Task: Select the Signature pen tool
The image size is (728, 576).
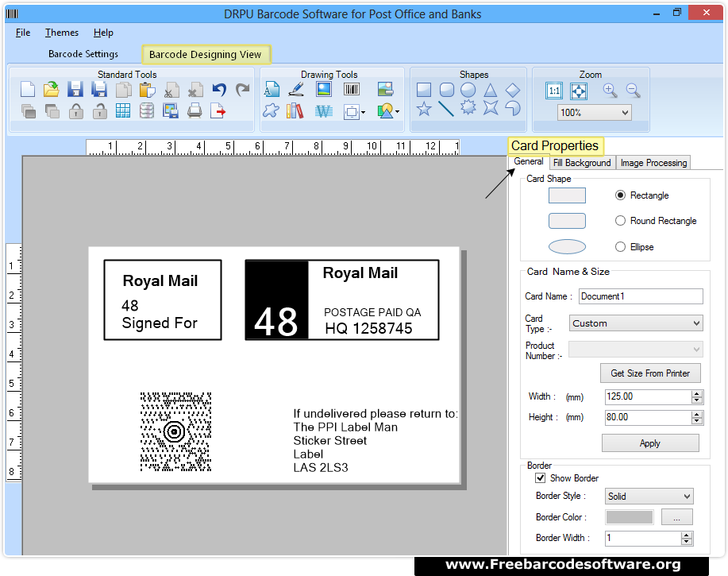Action: (x=296, y=89)
